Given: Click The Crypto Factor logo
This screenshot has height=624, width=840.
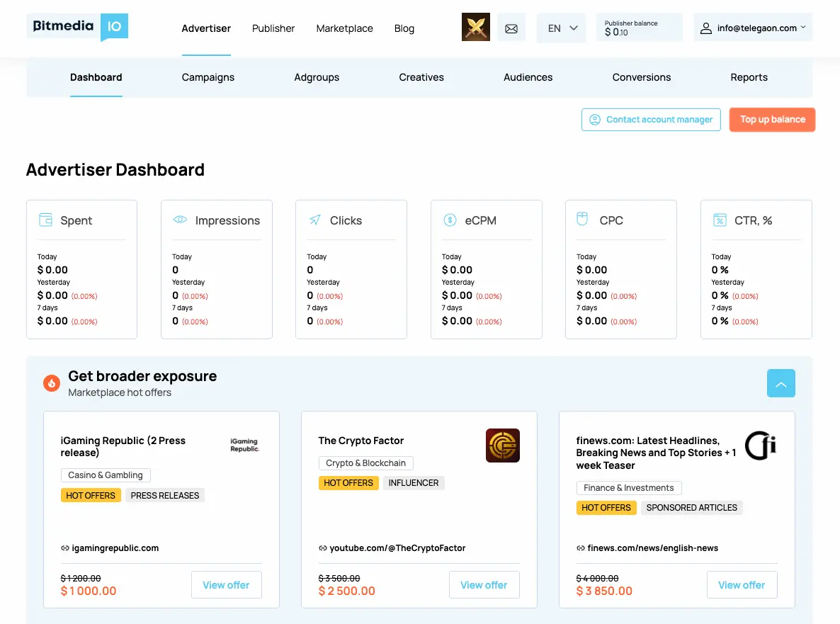Looking at the screenshot, I should [502, 445].
